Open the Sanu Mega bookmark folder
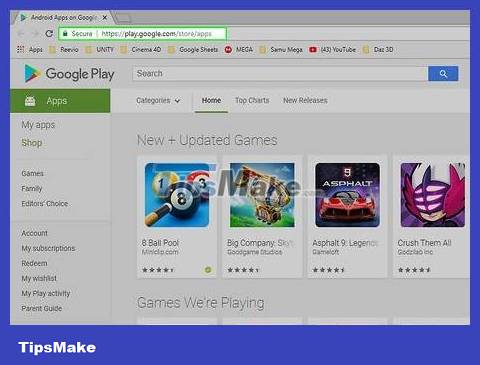 coord(281,50)
